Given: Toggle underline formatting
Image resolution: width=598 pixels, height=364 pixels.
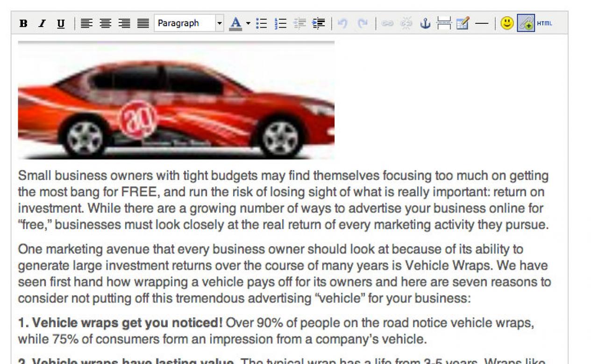Looking at the screenshot, I should click(61, 23).
